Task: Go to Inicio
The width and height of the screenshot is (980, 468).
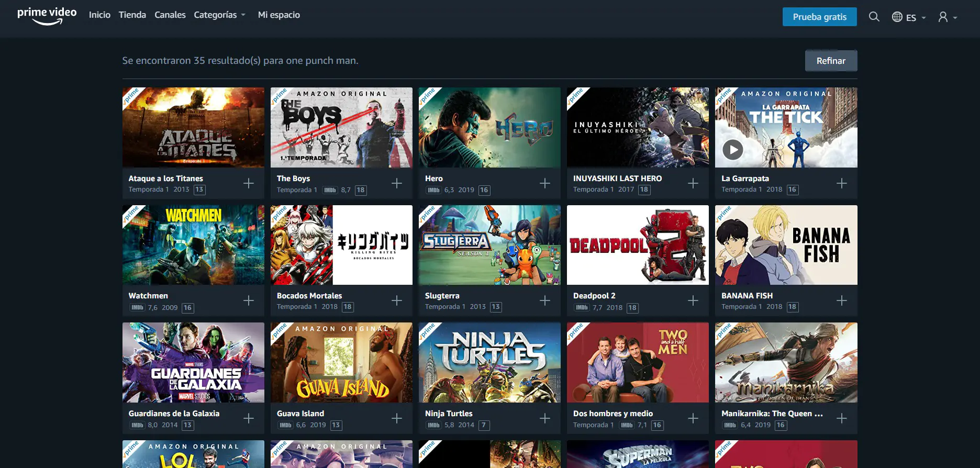Action: 99,15
